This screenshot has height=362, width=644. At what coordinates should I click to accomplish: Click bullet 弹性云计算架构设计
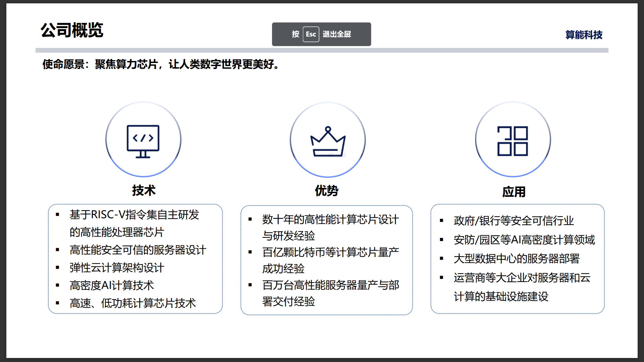[x=117, y=268]
